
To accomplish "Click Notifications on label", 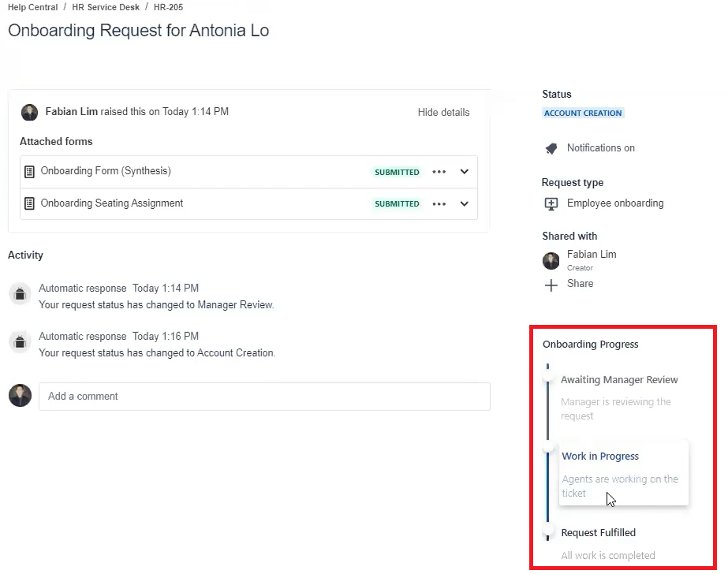I will pos(601,148).
